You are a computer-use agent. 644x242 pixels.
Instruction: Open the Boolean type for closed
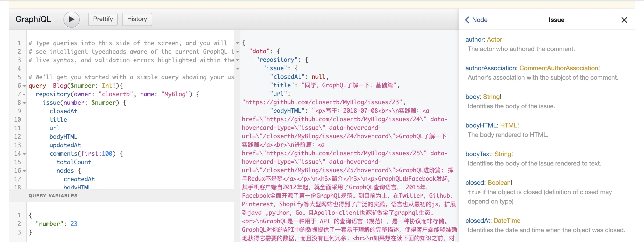coord(499,183)
